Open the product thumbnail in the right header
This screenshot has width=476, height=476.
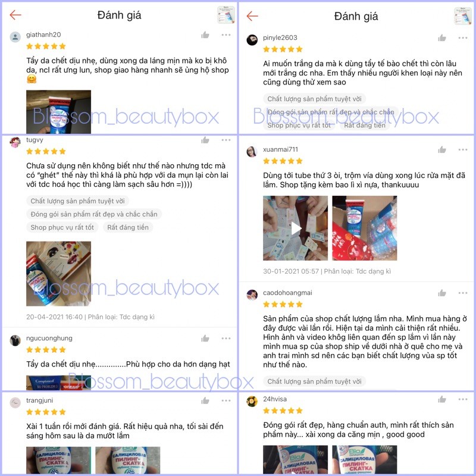[x=463, y=16]
